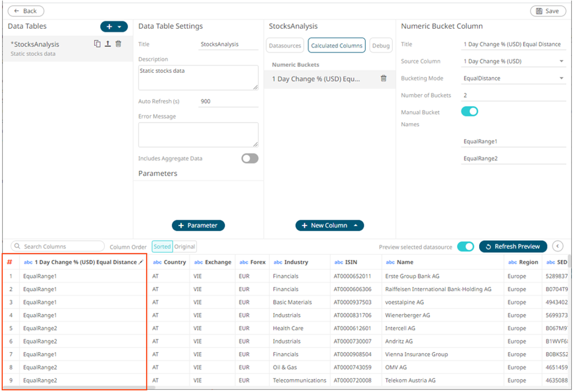Image resolution: width=574 pixels, height=392 pixels.
Task: Click the abc type icon of Exchange column
Action: [x=198, y=262]
